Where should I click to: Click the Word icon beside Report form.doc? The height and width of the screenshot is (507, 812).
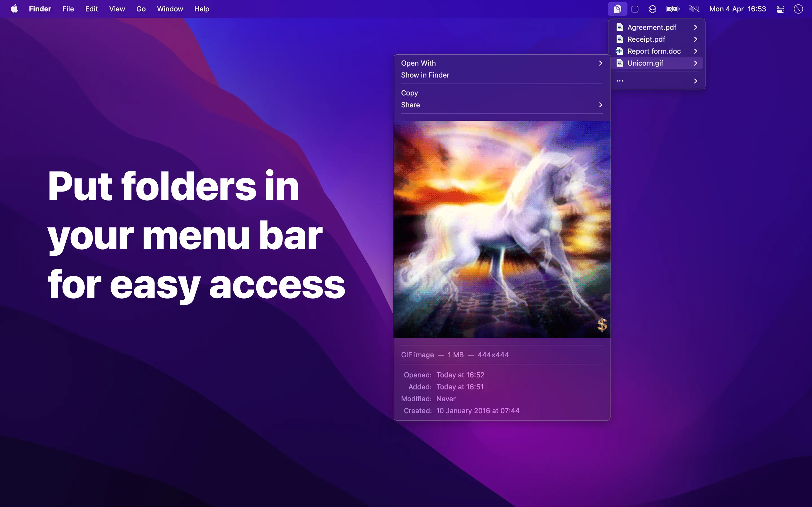pos(619,51)
